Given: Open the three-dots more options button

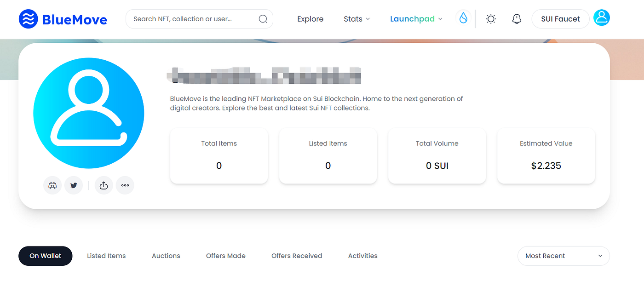Looking at the screenshot, I should [x=125, y=185].
